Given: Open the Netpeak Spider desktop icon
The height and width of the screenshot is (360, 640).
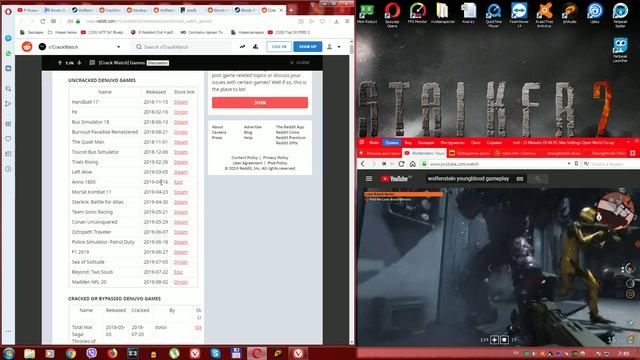Looking at the screenshot, I should 620,14.
